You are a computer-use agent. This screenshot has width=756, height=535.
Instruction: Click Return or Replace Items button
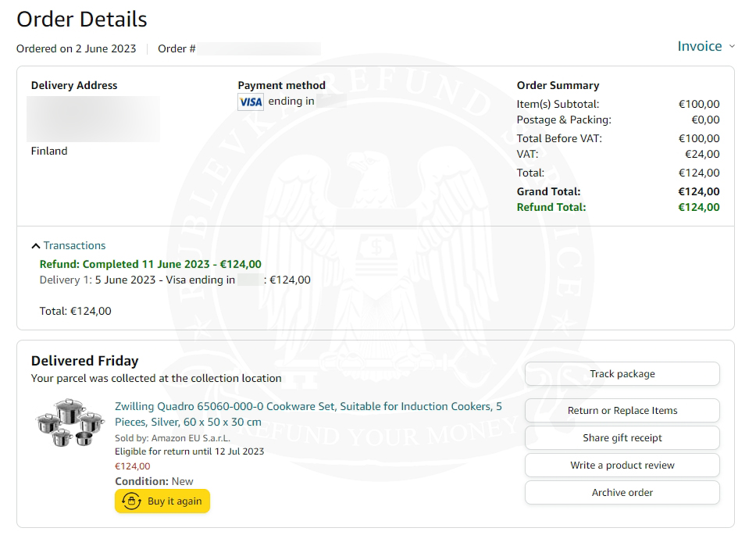point(622,411)
